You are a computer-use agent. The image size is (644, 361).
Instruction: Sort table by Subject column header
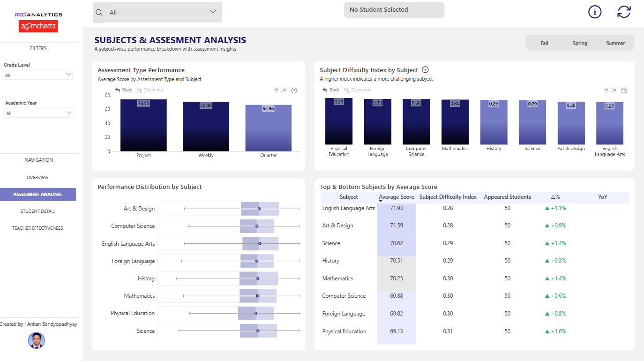[349, 197]
